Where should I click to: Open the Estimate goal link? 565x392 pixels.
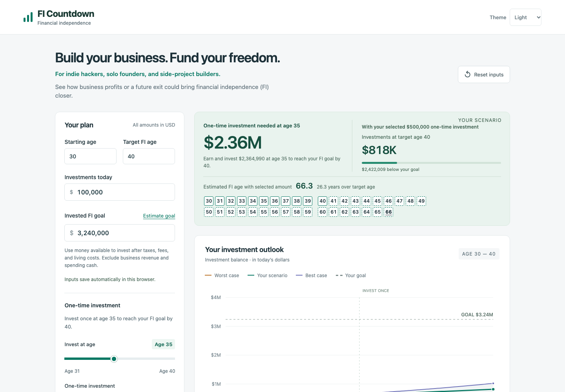159,216
